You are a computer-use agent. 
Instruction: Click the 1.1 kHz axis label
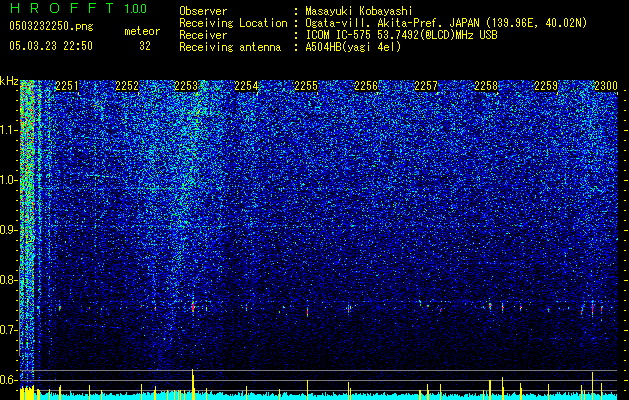tap(9, 130)
